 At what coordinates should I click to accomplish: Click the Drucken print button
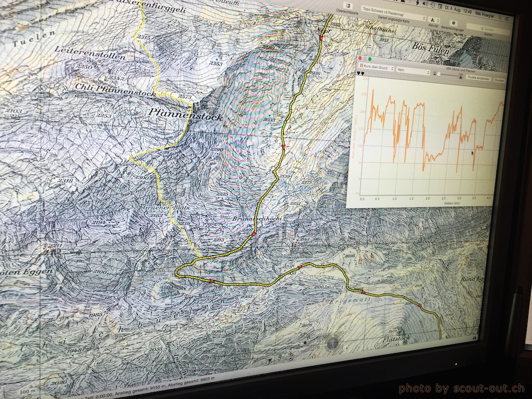499,80
